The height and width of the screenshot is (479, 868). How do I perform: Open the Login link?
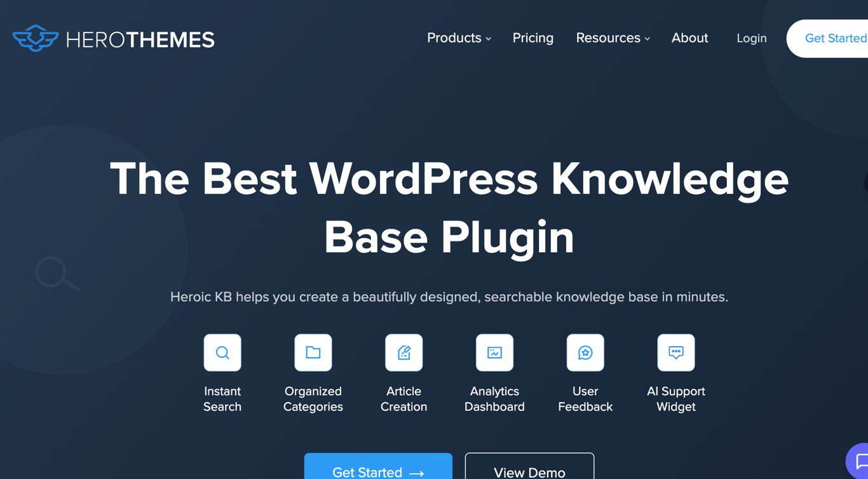[x=752, y=39]
